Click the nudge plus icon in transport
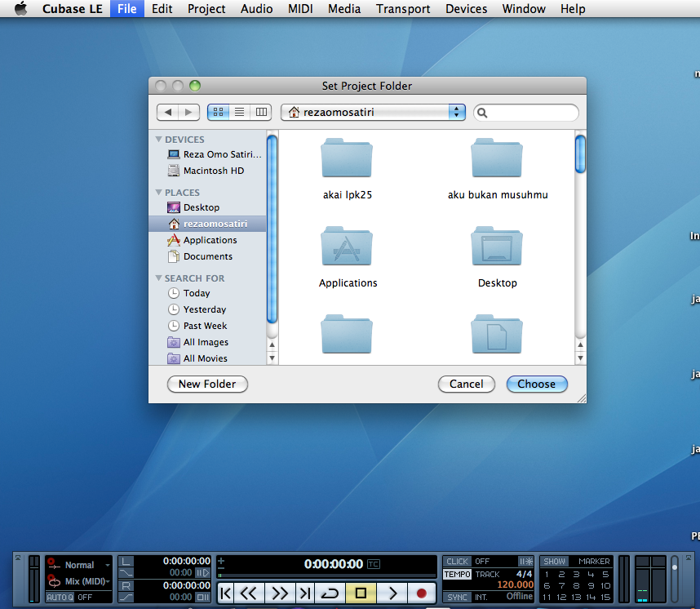This screenshot has height=609, width=700. tap(221, 561)
